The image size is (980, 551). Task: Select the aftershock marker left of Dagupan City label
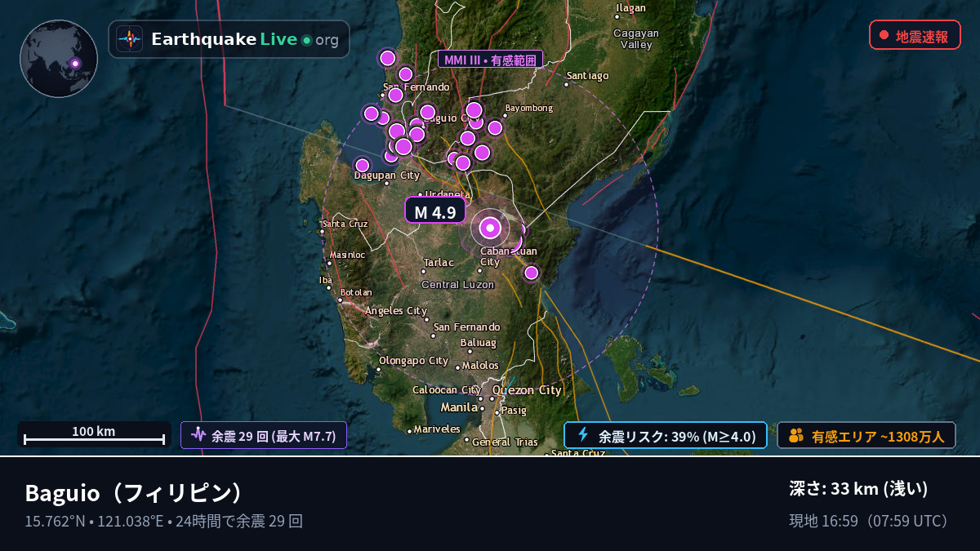[363, 166]
